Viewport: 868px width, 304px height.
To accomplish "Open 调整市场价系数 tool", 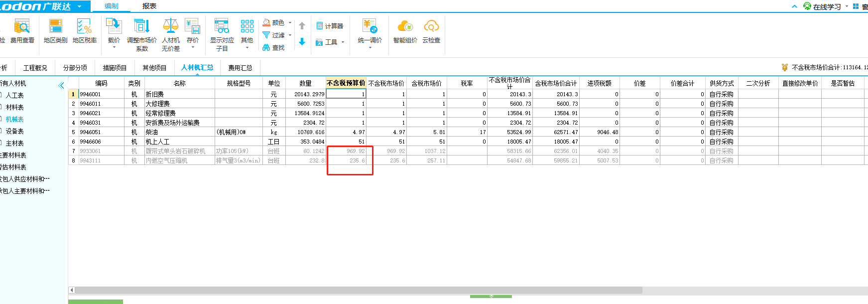I will coord(142,35).
